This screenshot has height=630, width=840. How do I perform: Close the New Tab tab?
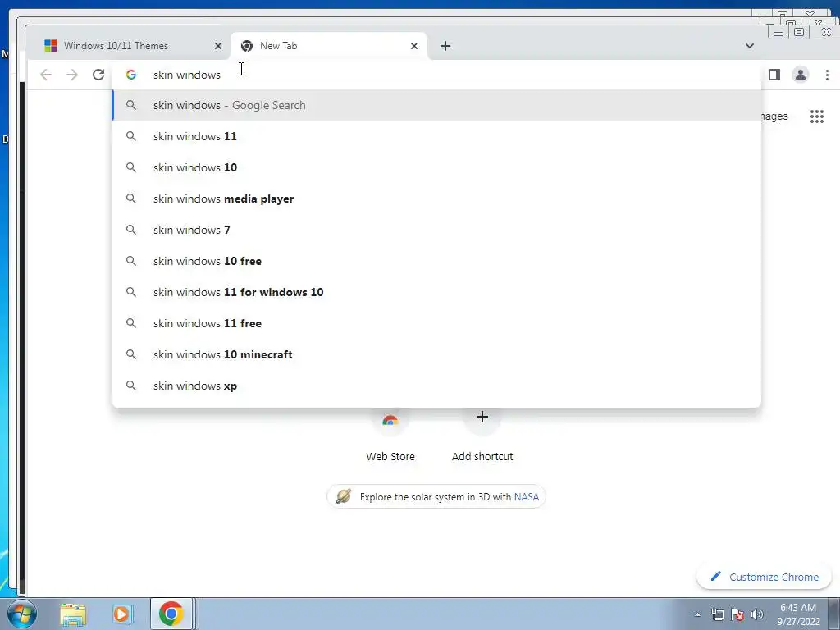click(414, 46)
